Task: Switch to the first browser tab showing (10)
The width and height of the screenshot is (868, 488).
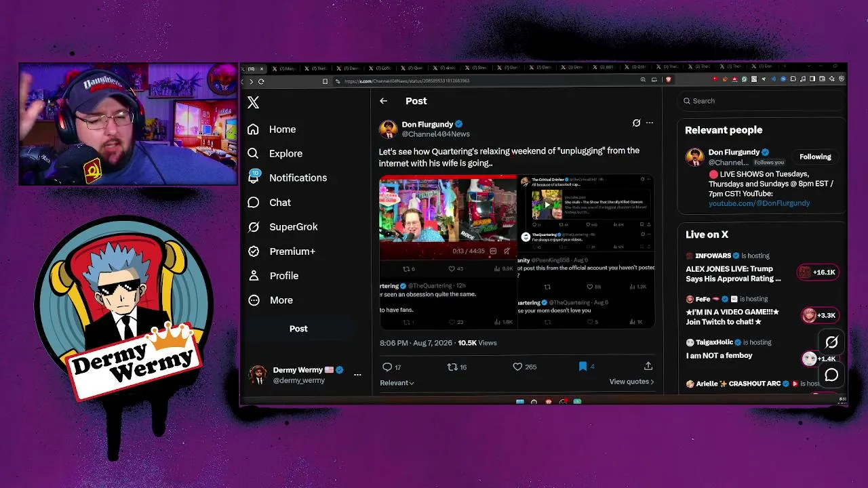Action: tap(255, 68)
